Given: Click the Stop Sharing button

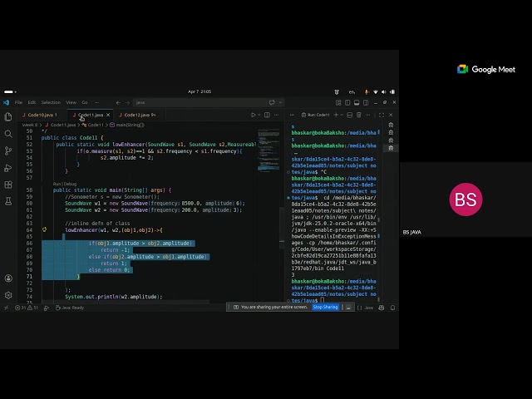Looking at the screenshot, I should coord(325,307).
